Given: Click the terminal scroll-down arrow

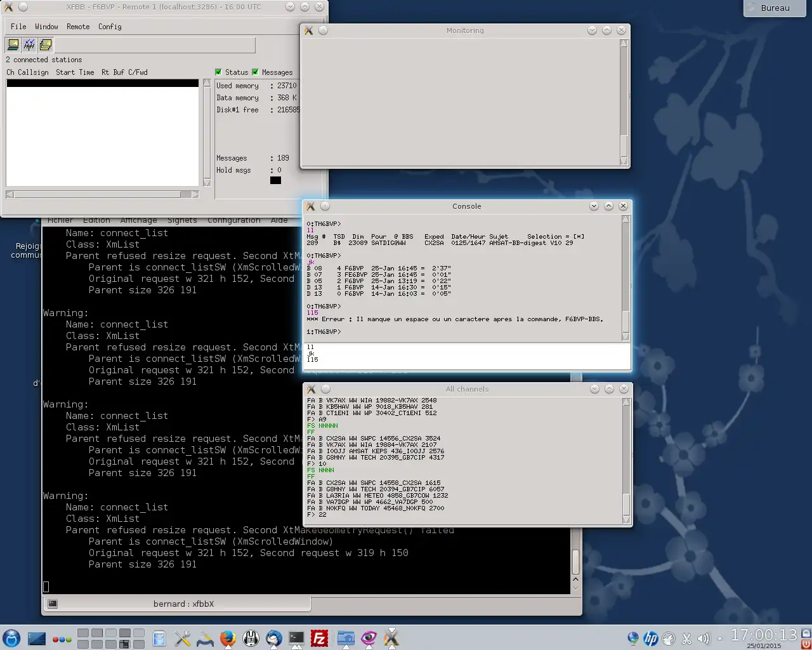Looking at the screenshot, I should pyautogui.click(x=576, y=588).
